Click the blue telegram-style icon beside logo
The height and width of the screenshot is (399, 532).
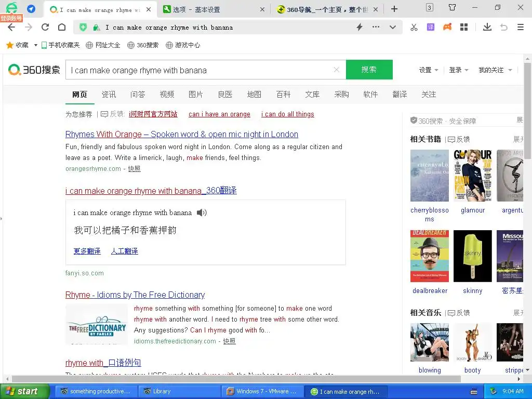pos(31,9)
